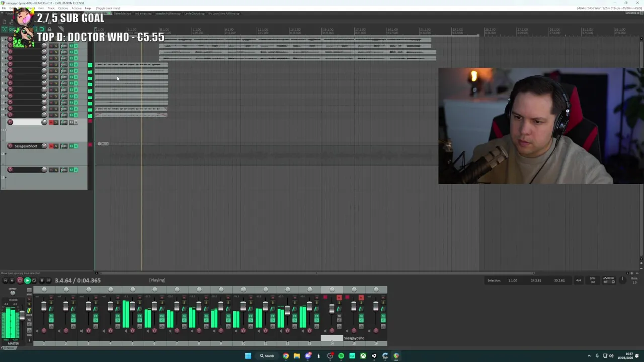Arm track 14 for recording in track panel
The image size is (644, 362).
point(10,122)
